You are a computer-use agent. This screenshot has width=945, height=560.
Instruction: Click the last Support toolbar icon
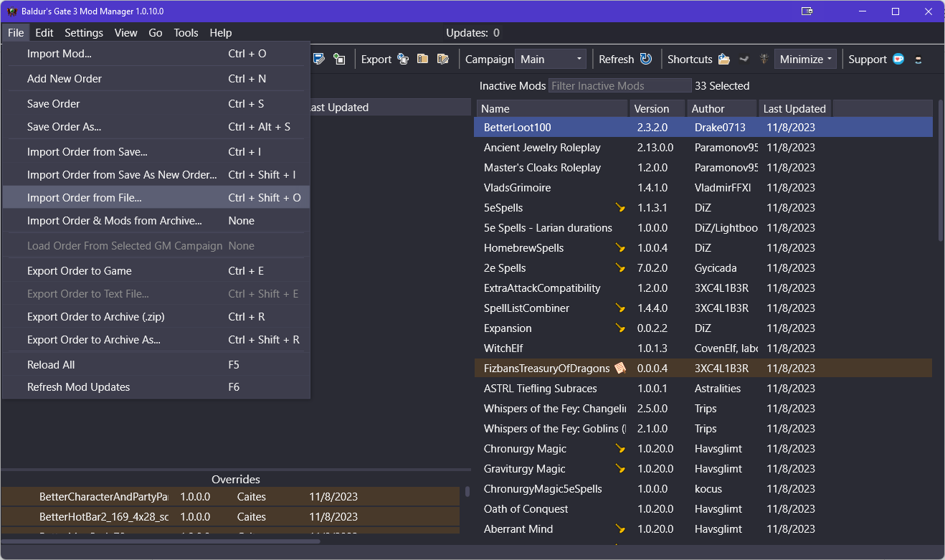coord(918,59)
